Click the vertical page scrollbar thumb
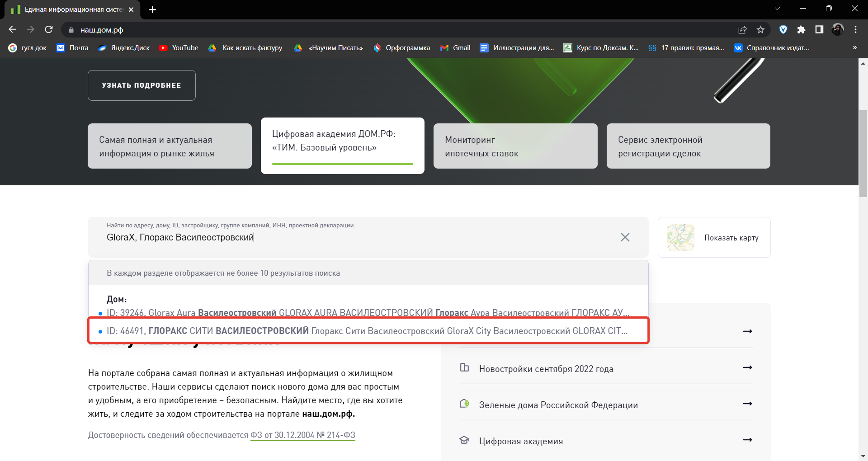This screenshot has width=868, height=461. click(863, 154)
